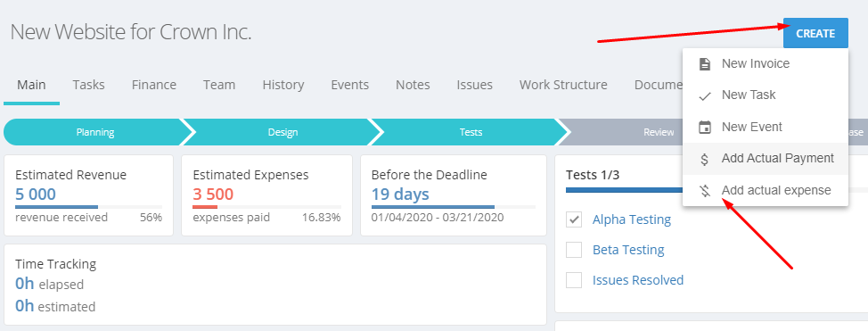Check the Beta Testing checkbox

point(574,250)
